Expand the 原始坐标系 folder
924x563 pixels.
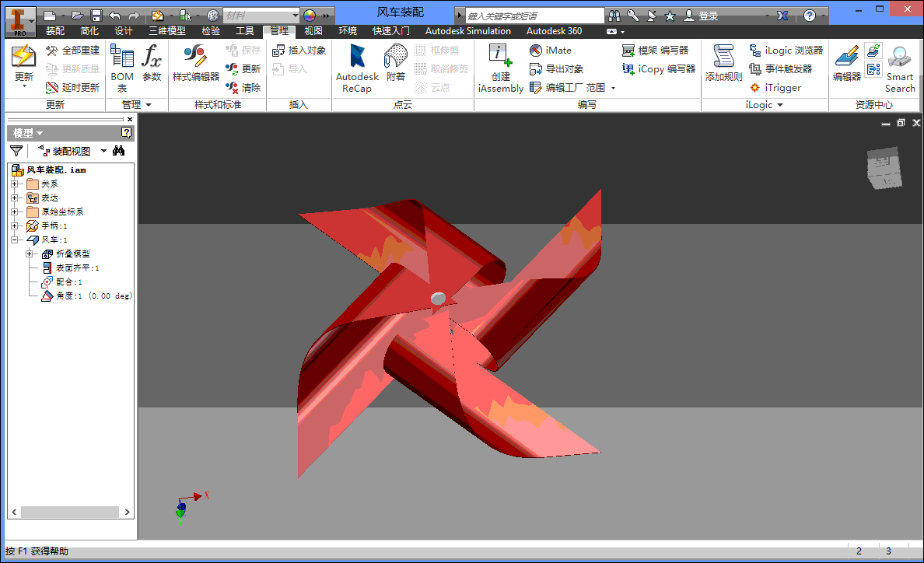15,212
